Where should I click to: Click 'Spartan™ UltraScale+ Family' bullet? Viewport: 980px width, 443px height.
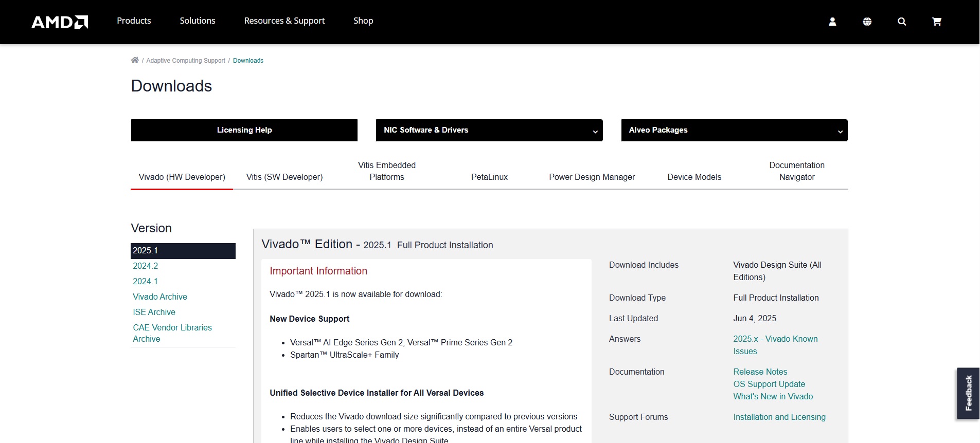click(x=344, y=355)
